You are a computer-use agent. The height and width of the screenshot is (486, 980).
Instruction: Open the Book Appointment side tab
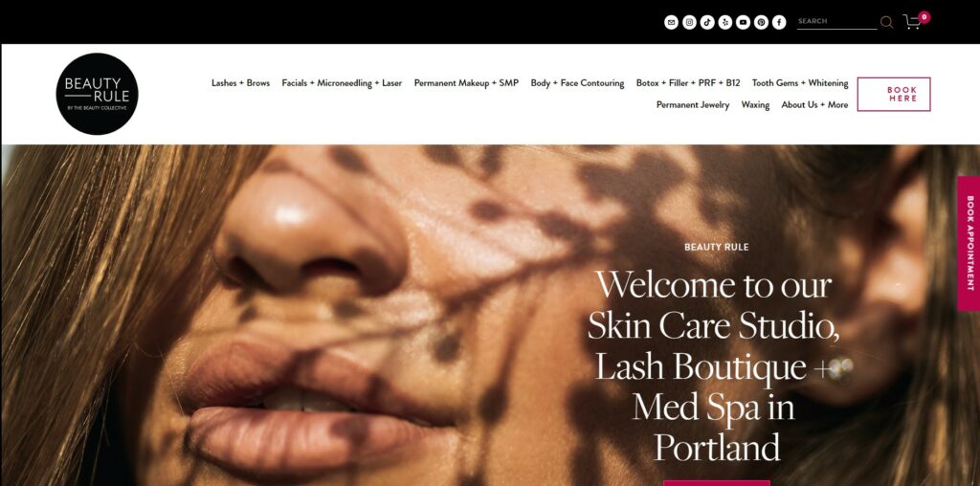(969, 244)
